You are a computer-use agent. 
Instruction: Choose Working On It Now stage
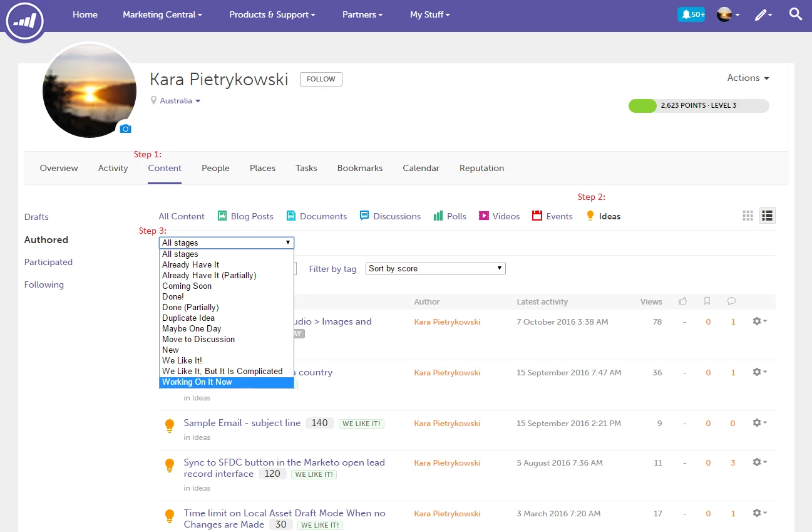(x=227, y=382)
